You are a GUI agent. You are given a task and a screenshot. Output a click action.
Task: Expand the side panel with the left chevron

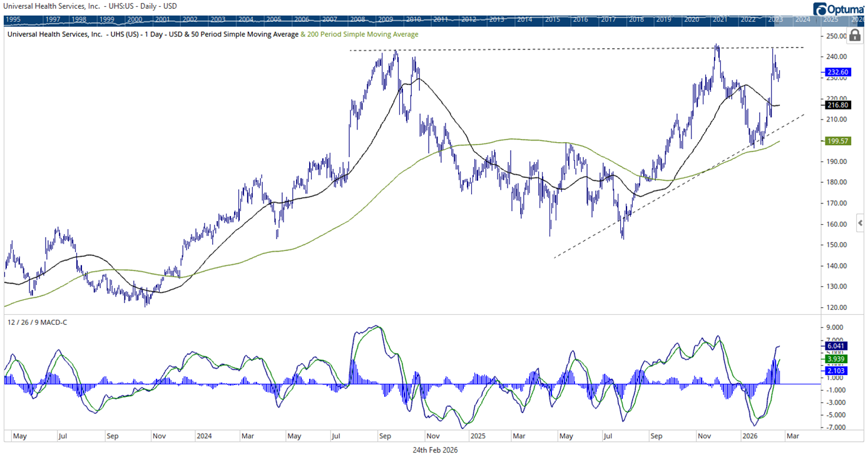861,223
